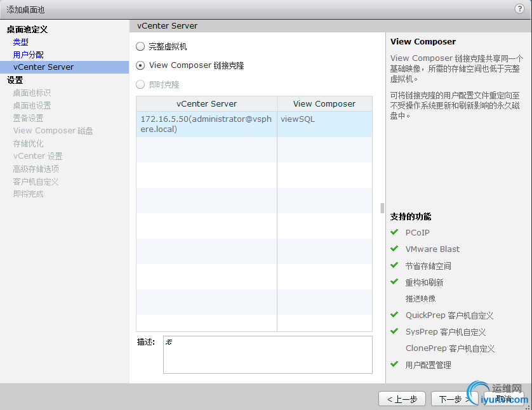532x410 pixels.
Task: Click the green checkmark beside 重构和刷新
Action: pyautogui.click(x=394, y=281)
